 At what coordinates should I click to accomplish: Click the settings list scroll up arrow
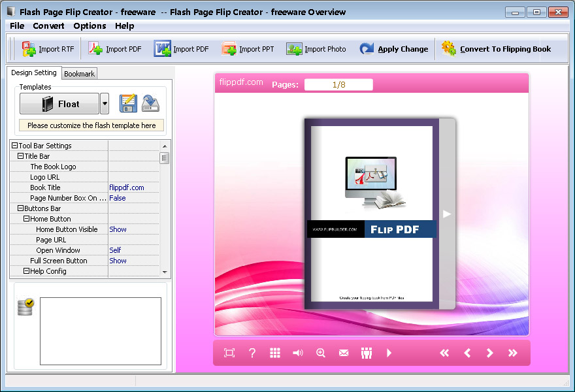[165, 146]
